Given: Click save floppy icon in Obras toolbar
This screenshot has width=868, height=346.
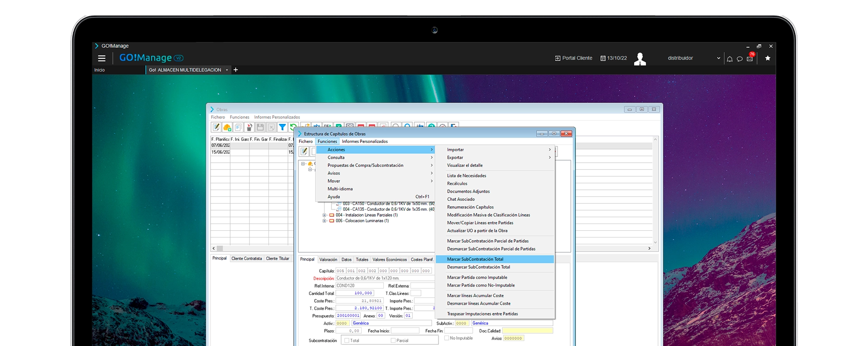Looking at the screenshot, I should click(260, 128).
